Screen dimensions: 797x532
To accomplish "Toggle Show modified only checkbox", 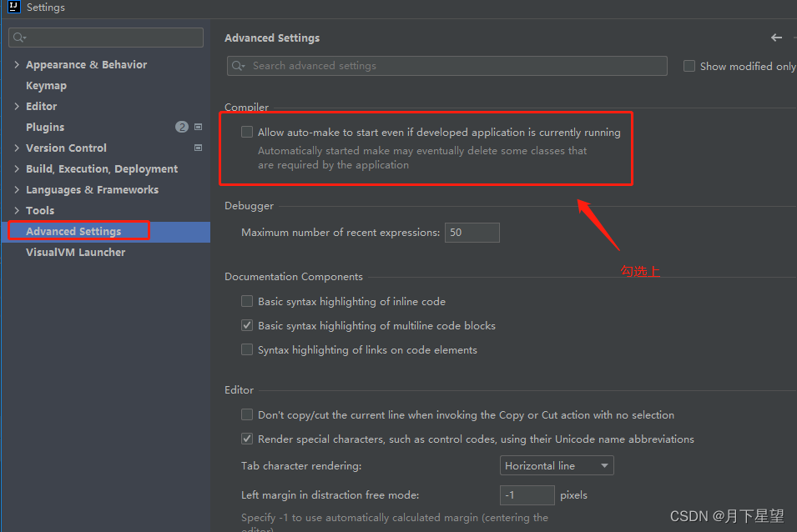I will tap(689, 66).
